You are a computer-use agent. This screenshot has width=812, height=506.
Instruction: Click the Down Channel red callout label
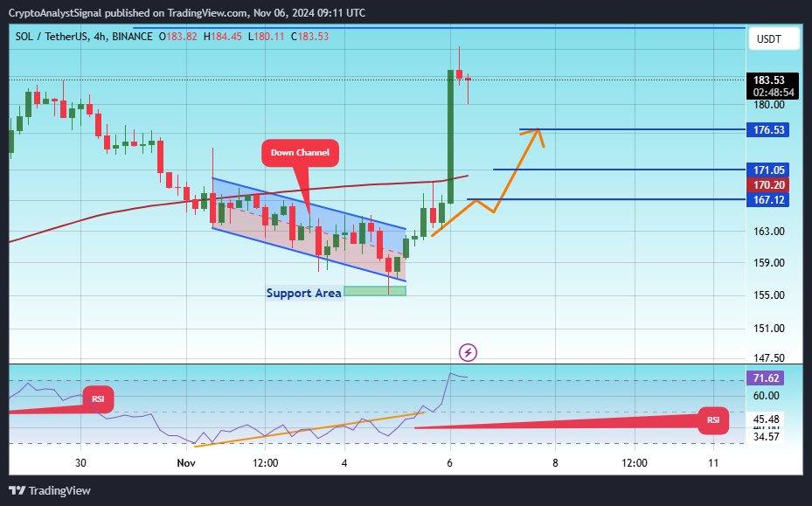[x=300, y=153]
